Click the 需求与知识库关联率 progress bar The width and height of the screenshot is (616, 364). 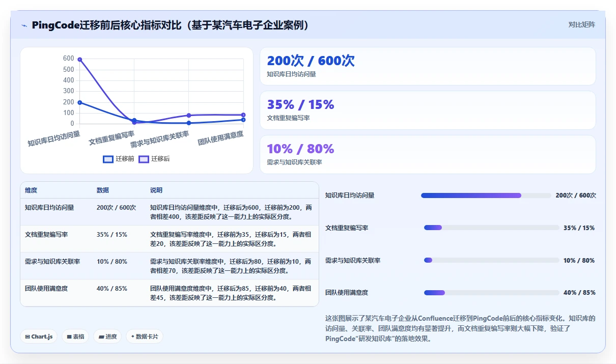(x=491, y=260)
